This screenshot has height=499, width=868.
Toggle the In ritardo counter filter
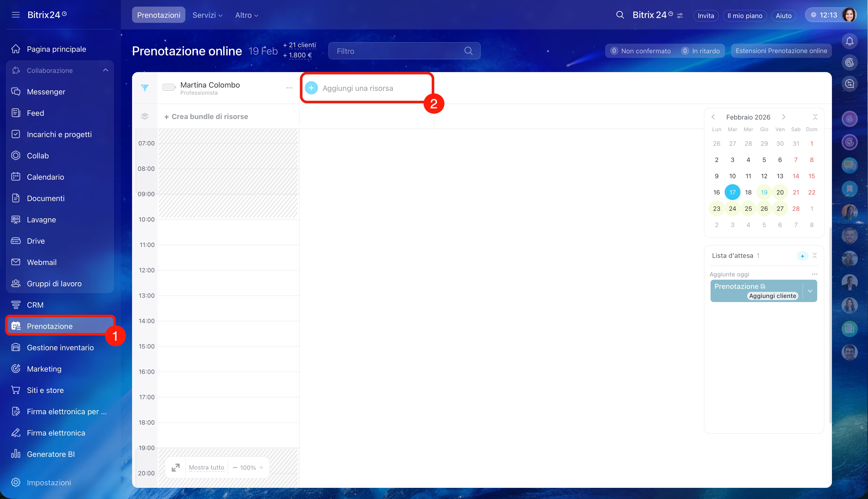pos(701,51)
